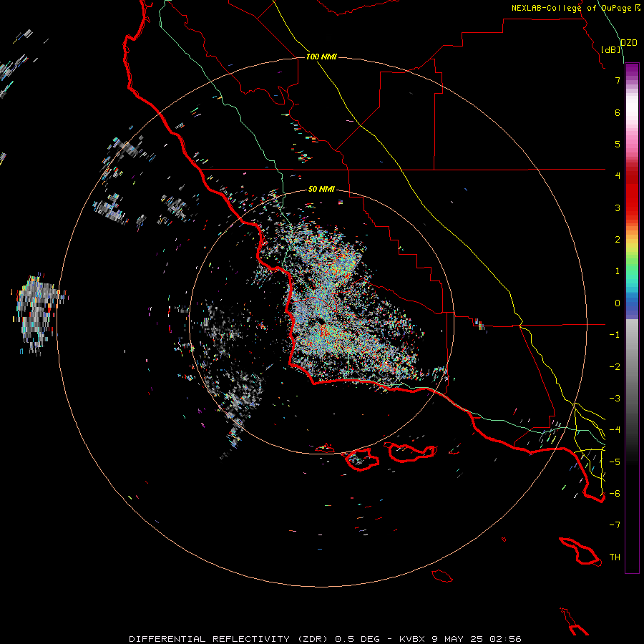The width and height of the screenshot is (644, 644).
Task: Click the "-6" value on color scale
Action: coord(615,494)
